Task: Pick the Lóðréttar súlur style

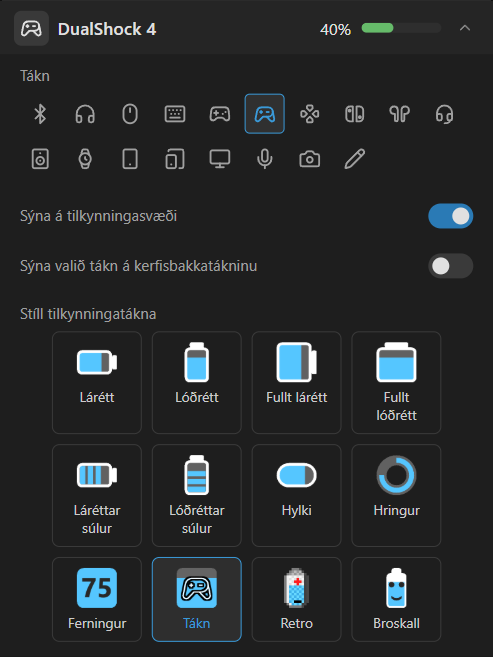Action: [x=197, y=495]
